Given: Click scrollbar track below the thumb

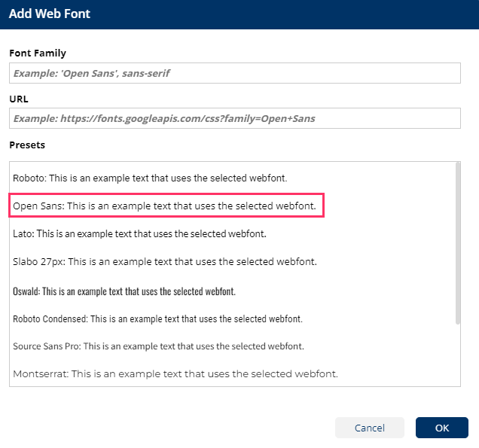Looking at the screenshot, I should (457, 354).
